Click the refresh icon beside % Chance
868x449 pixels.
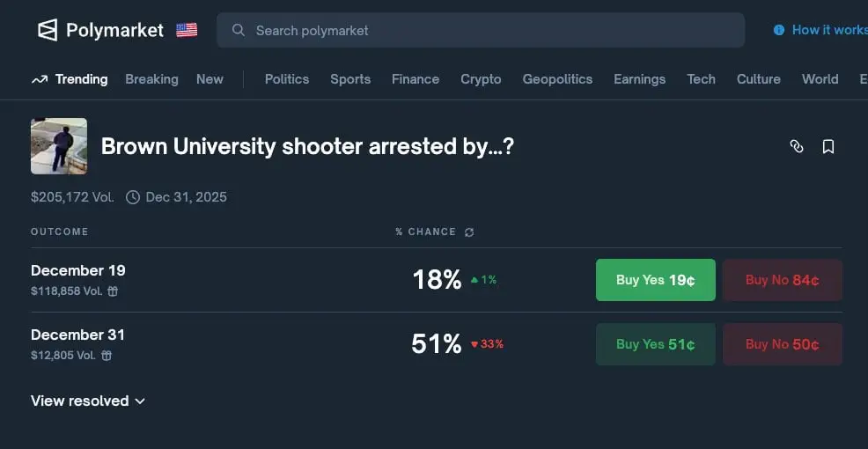(469, 232)
